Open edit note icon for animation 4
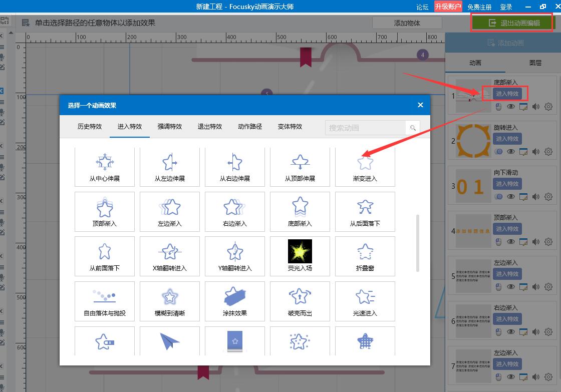This screenshot has width=561, height=392. [523, 242]
